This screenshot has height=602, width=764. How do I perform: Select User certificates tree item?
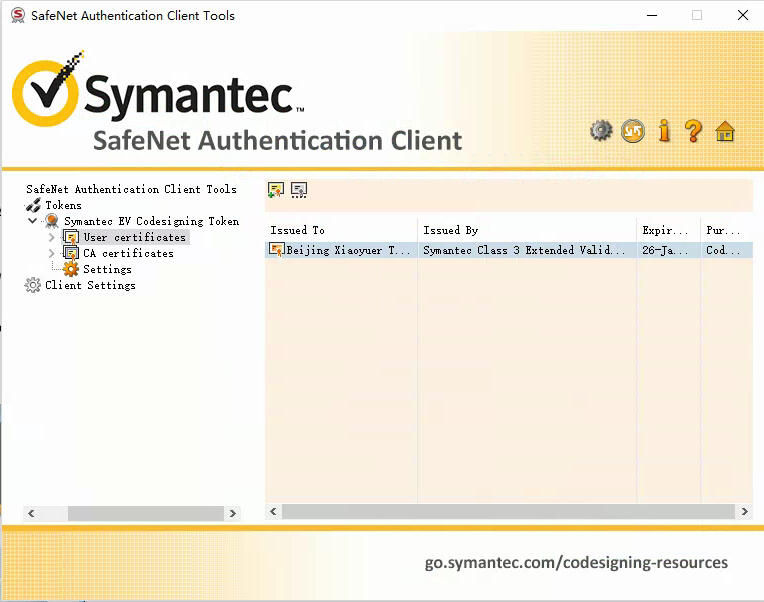point(134,237)
